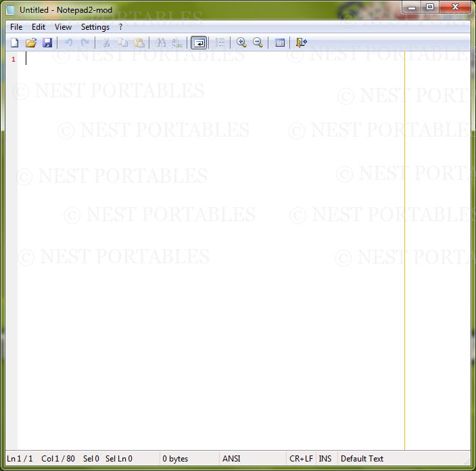Open the File menu

(x=16, y=27)
